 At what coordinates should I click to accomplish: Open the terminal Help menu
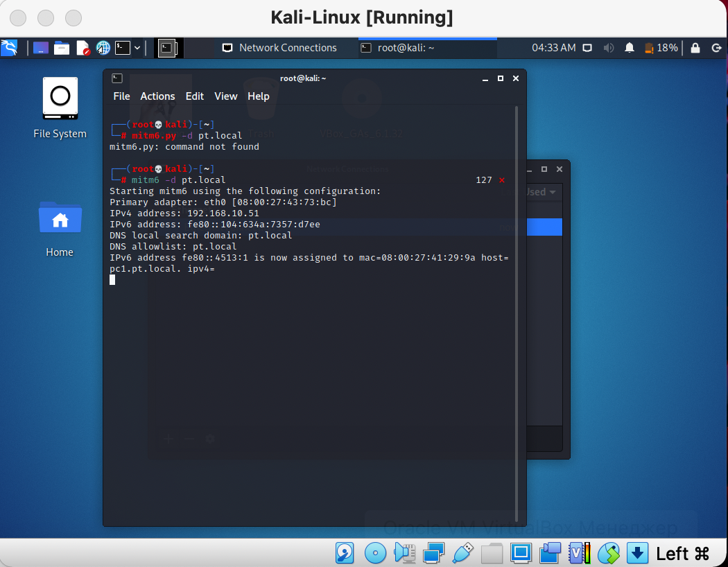pos(258,96)
